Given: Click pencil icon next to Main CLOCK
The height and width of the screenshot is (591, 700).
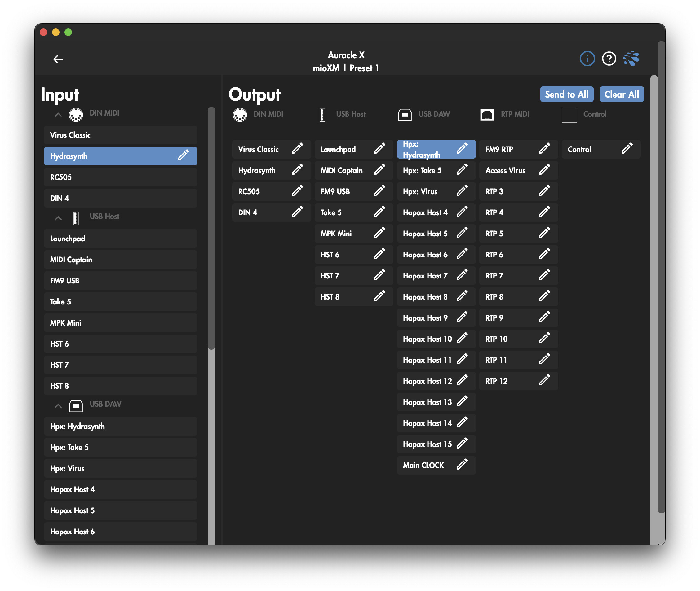Looking at the screenshot, I should [x=462, y=465].
